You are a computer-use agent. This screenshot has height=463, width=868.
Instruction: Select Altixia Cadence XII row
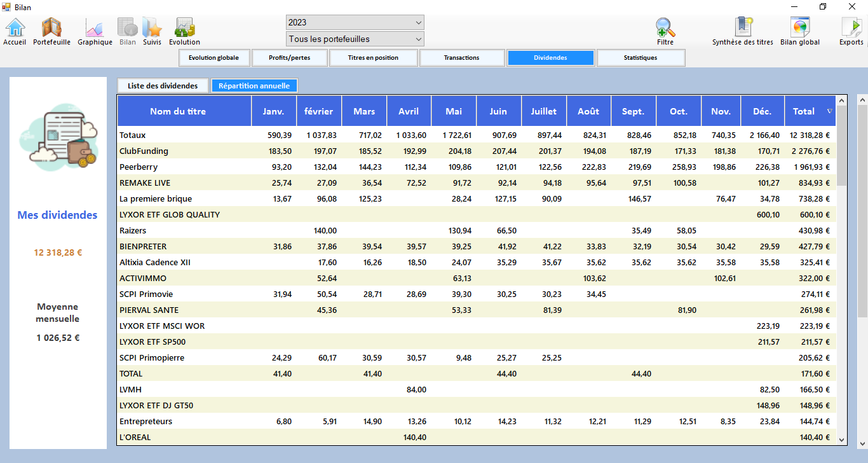point(155,262)
